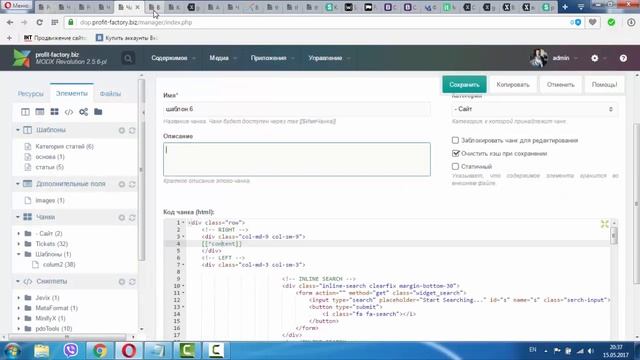Screen dimensions: 640x360
Task: Open the Категория статей (6) template
Action: [x=64, y=147]
